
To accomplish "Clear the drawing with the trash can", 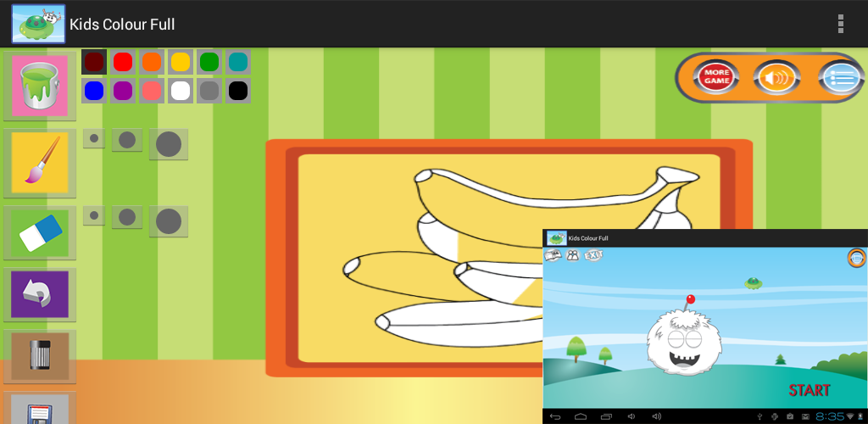I will (x=39, y=356).
